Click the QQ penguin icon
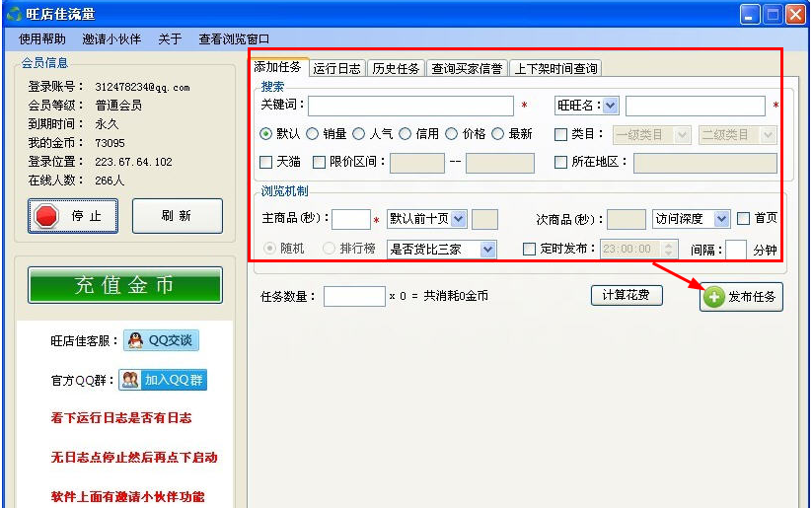 coord(136,340)
